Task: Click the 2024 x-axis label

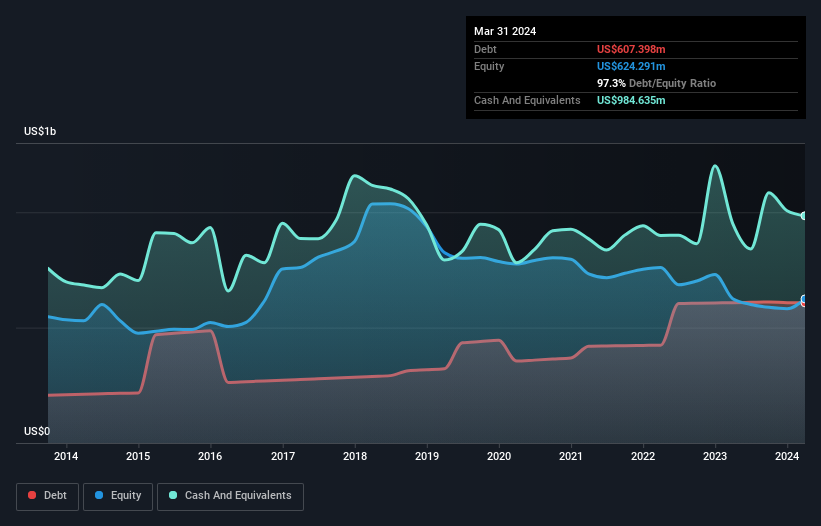Action: 787,456
